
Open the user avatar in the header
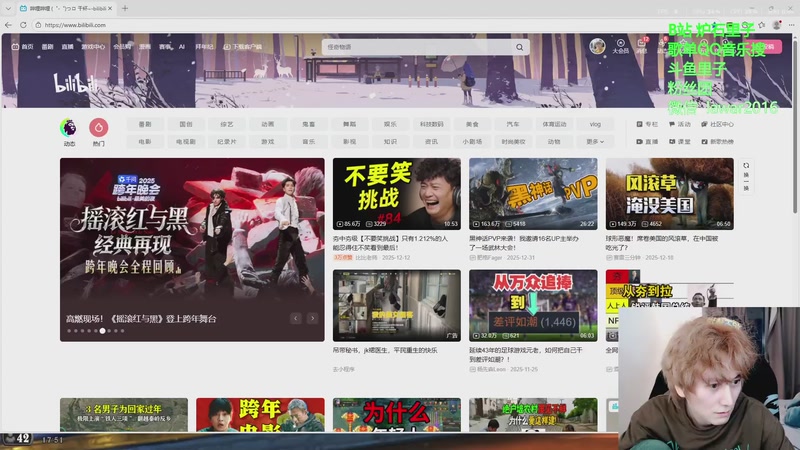coord(597,46)
